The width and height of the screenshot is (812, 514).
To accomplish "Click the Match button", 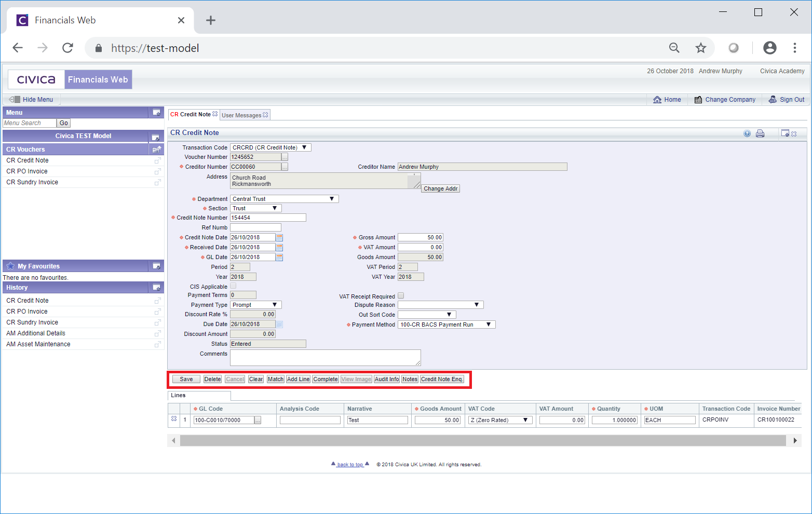I will [x=276, y=379].
